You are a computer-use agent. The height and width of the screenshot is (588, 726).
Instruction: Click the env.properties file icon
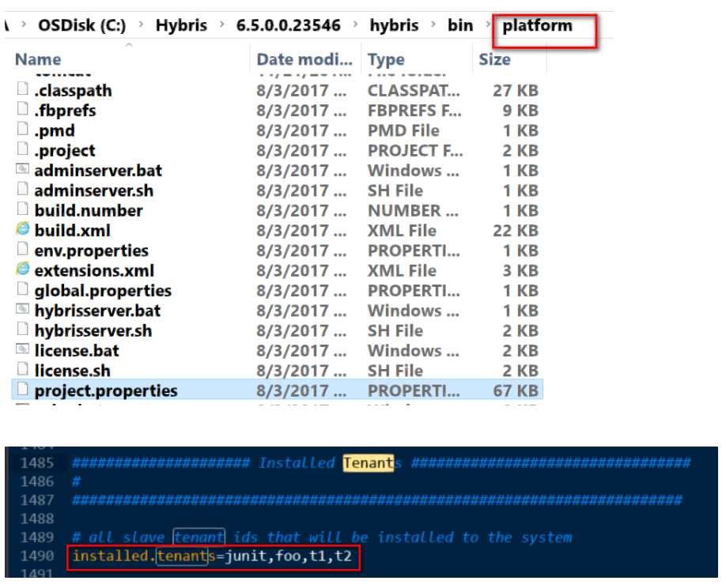[x=22, y=249]
